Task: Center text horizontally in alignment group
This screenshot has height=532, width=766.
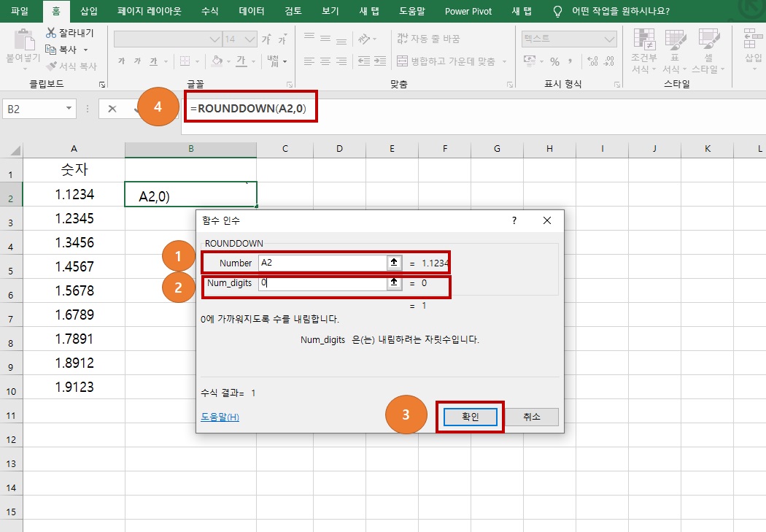Action: pyautogui.click(x=325, y=61)
